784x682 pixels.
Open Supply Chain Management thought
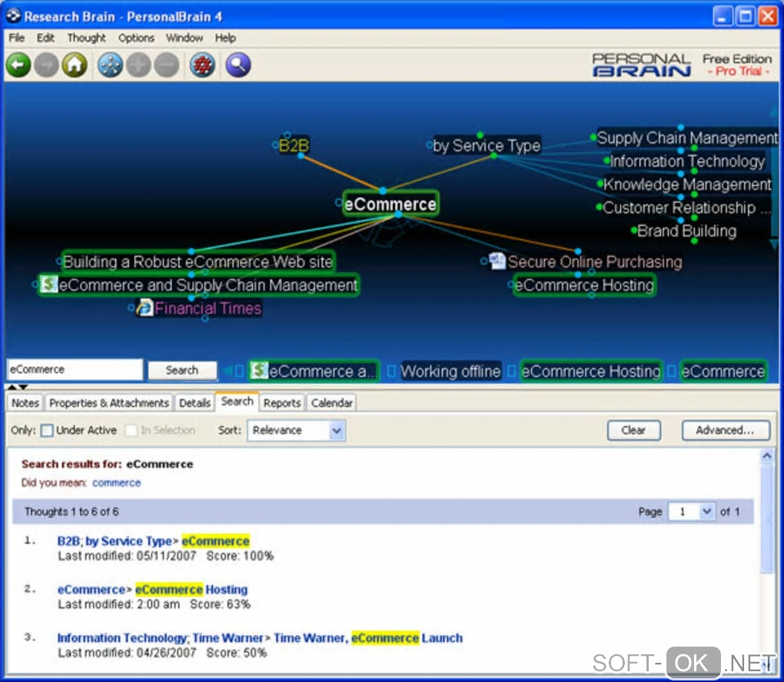coord(687,138)
